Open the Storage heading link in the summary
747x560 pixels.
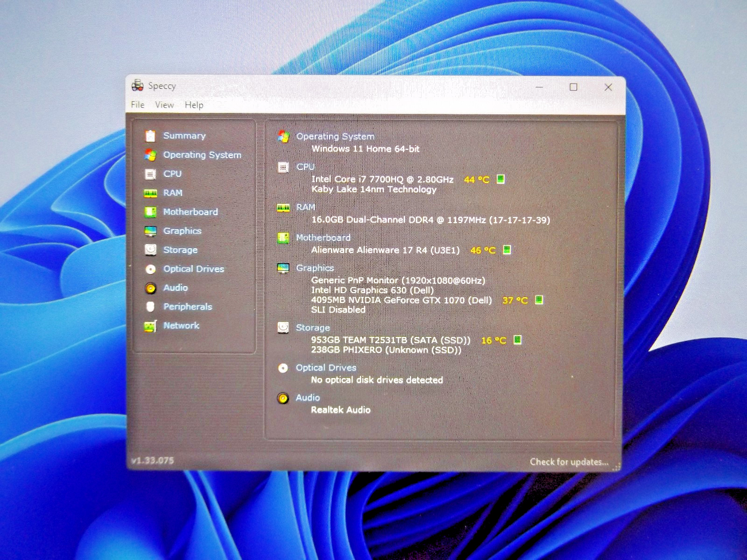tap(313, 328)
